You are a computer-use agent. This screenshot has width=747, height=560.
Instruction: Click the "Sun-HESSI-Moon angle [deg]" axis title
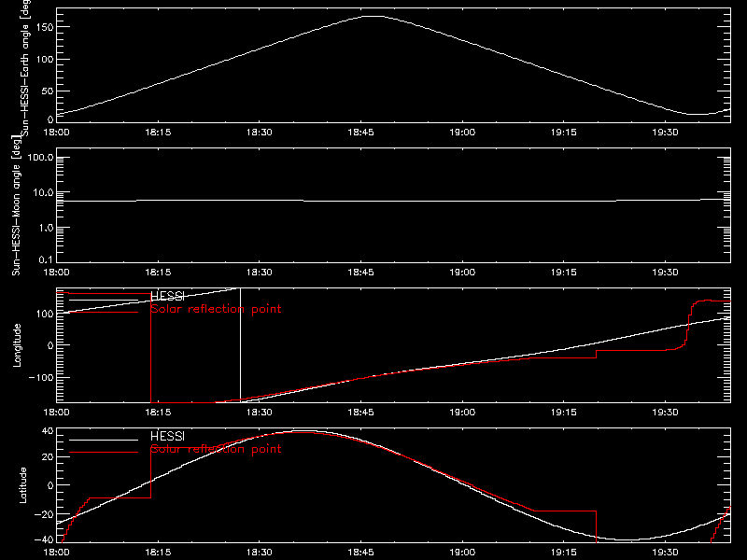pos(16,205)
